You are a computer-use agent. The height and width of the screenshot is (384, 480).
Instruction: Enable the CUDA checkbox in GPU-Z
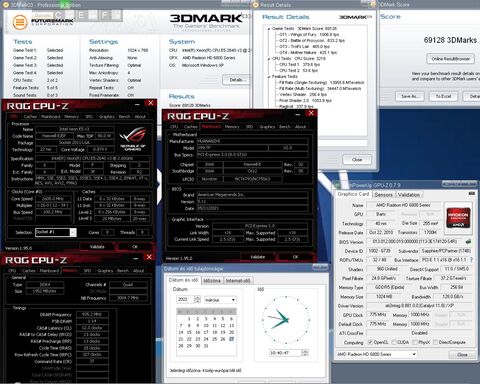pyautogui.click(x=394, y=342)
